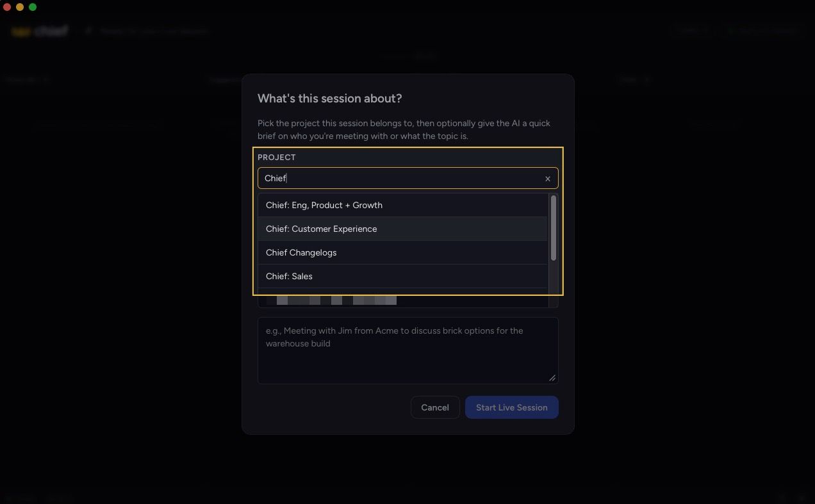The height and width of the screenshot is (504, 815).
Task: Pick the Chief Changelogs project option
Action: coord(403,252)
